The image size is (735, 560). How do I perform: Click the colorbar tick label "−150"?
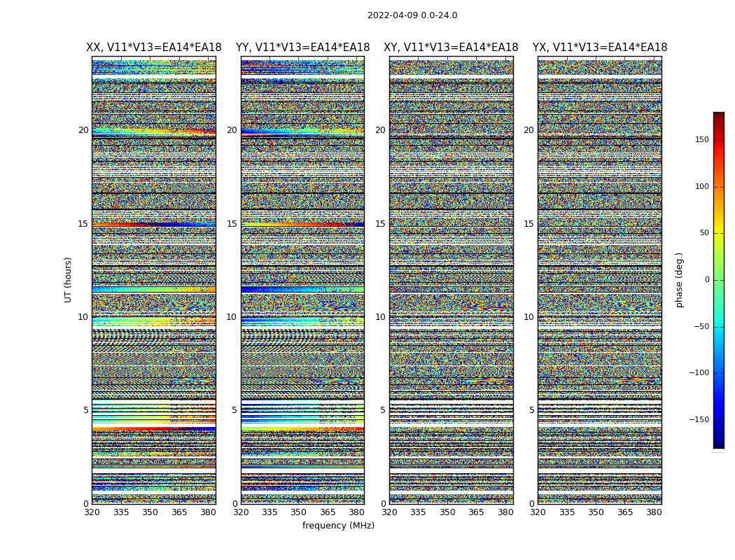click(x=699, y=419)
